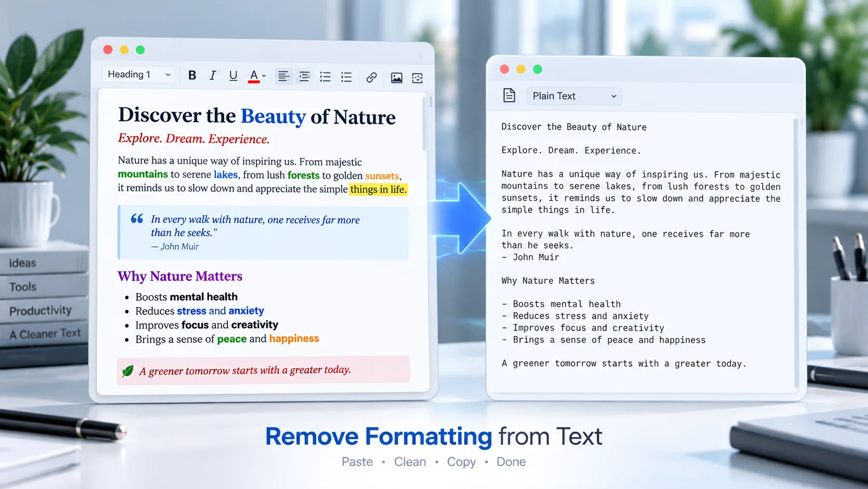The image size is (868, 489).
Task: Click the plain text window scrollbar
Action: [x=796, y=253]
